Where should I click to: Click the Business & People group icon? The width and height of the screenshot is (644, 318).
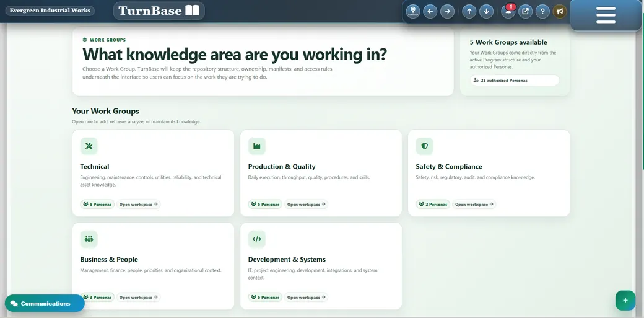click(x=89, y=239)
